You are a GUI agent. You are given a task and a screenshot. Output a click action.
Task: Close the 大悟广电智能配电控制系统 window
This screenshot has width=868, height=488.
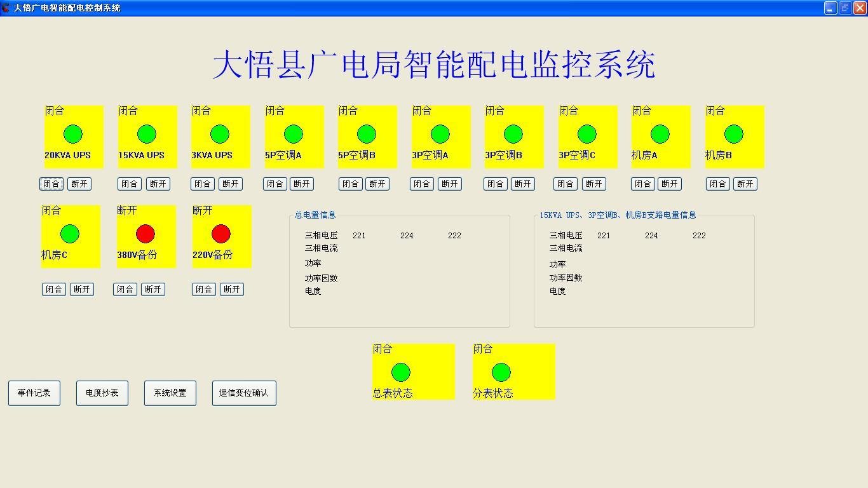[859, 8]
